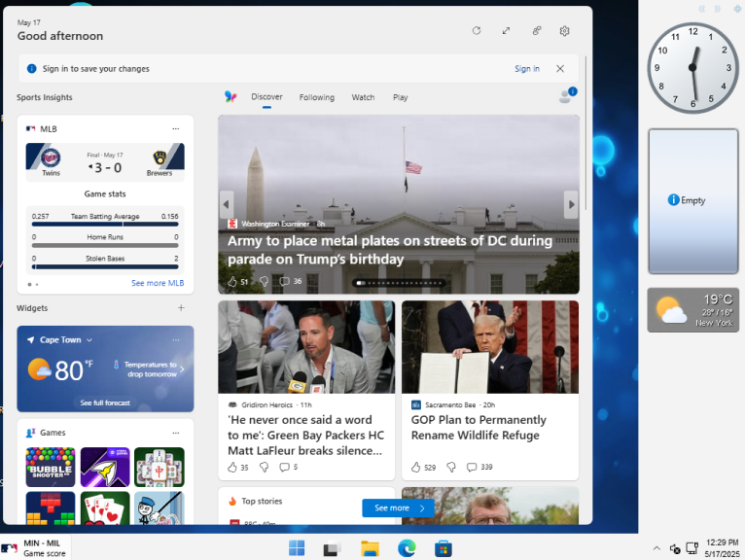Open comments on Matt LaFleur article
745x560 pixels.
click(x=284, y=468)
